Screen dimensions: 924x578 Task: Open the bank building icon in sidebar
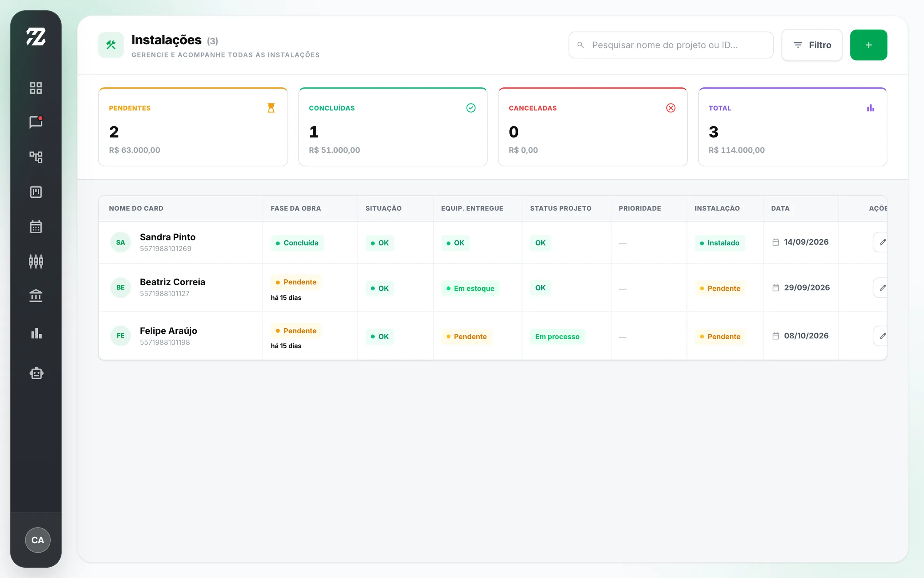coord(36,296)
